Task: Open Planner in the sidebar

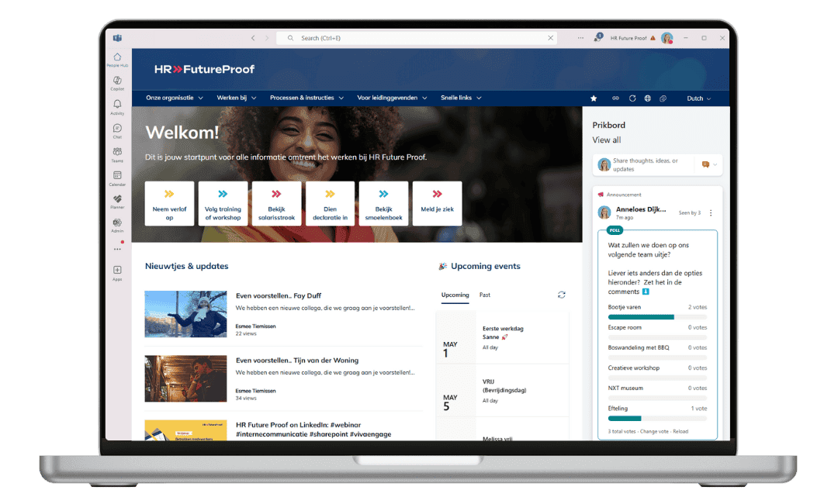Action: point(117,202)
